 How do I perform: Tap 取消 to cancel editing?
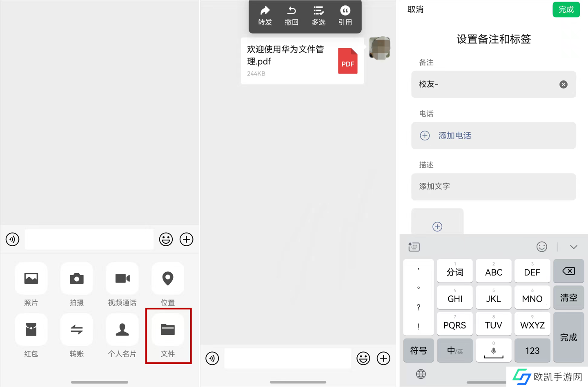(x=415, y=9)
